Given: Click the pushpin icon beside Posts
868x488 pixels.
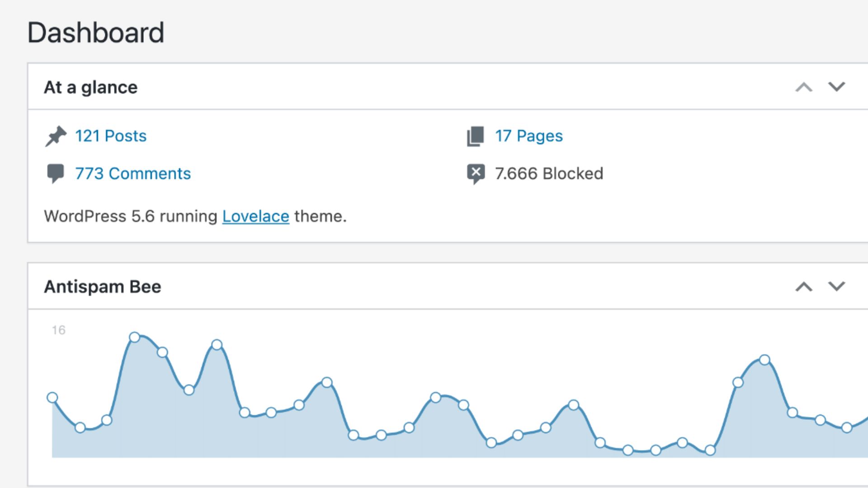Looking at the screenshot, I should (x=56, y=136).
